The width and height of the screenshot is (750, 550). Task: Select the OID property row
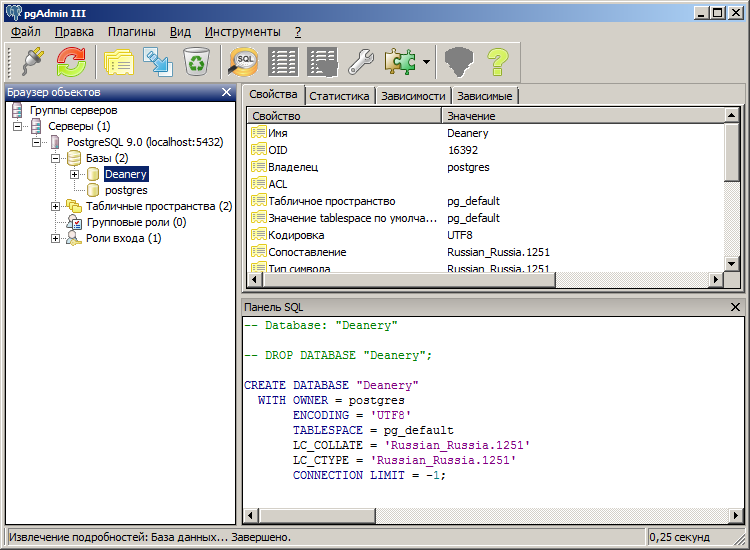(486, 150)
